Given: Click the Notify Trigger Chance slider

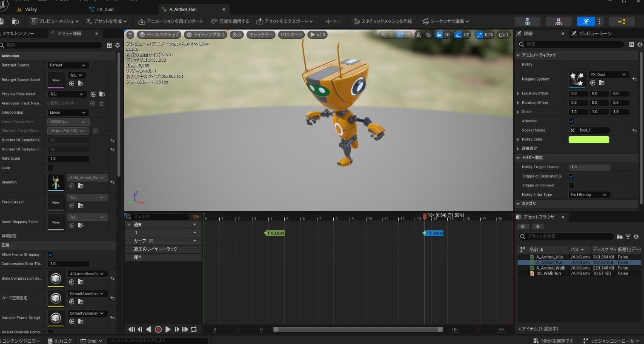Looking at the screenshot, I should [x=590, y=167].
